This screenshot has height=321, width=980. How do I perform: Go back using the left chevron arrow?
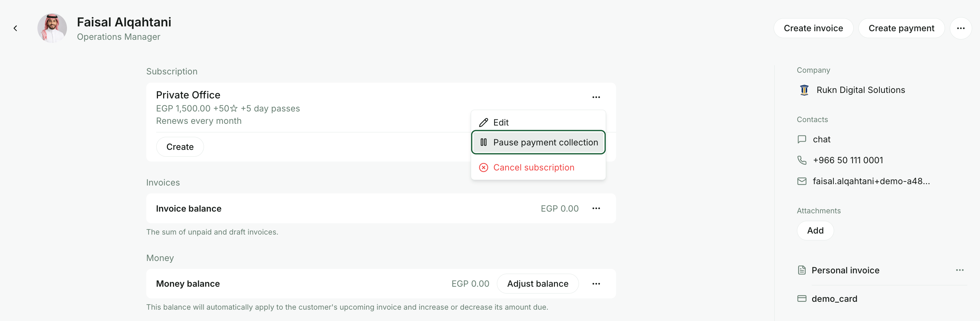point(15,28)
